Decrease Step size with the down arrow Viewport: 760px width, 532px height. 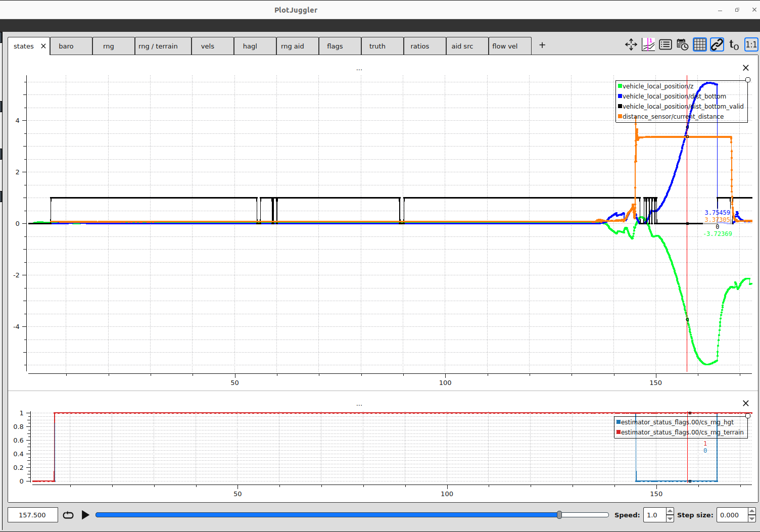tap(752, 519)
